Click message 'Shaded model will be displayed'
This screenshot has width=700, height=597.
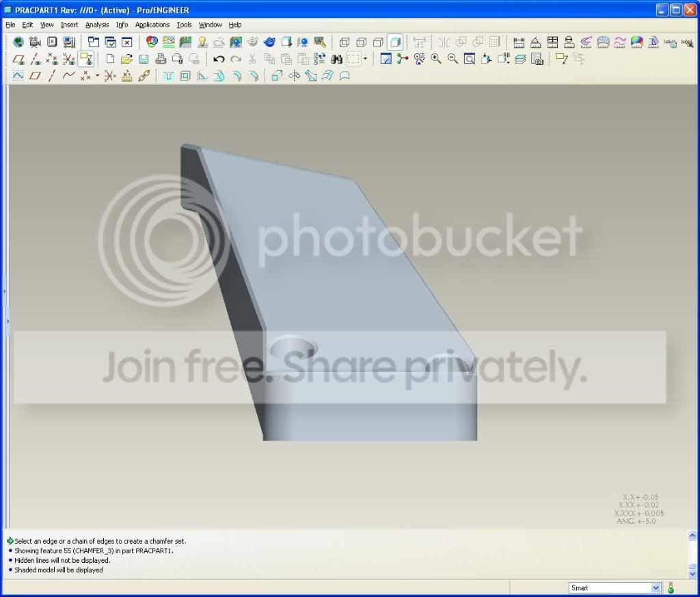tap(59, 570)
